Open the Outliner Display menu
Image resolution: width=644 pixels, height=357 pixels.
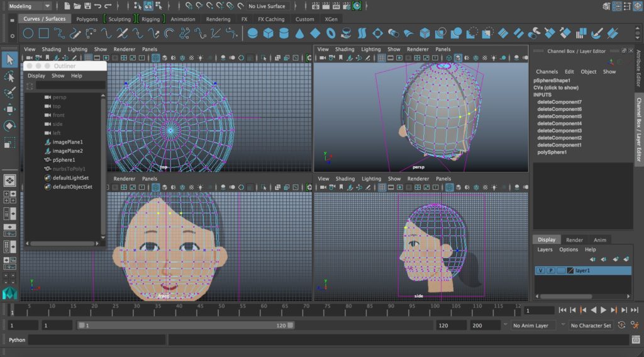pos(36,76)
